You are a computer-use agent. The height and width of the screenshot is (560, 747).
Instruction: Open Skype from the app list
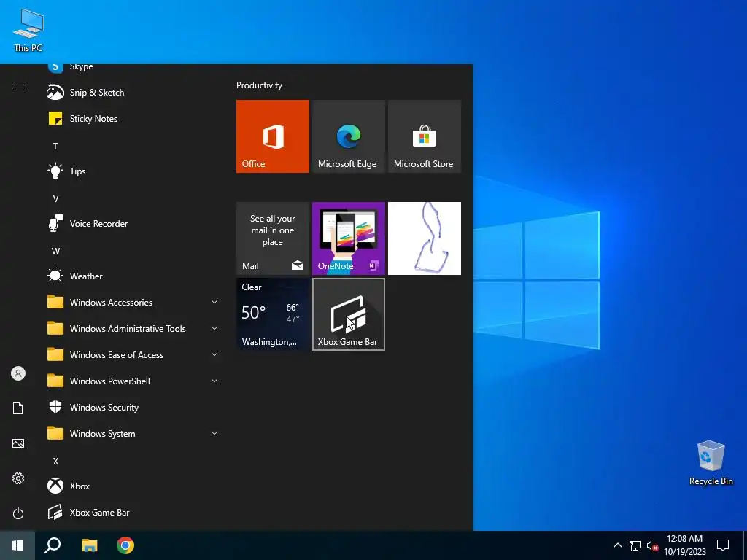click(133, 69)
